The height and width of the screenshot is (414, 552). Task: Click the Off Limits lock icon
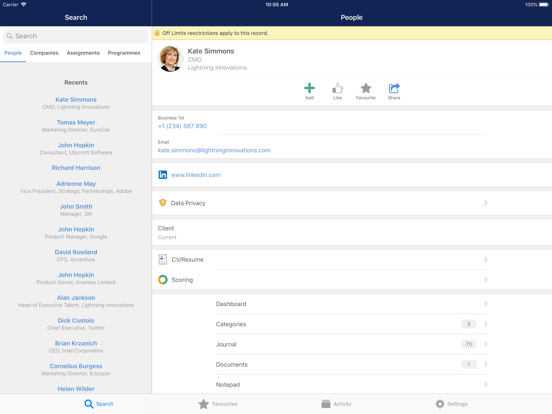tap(157, 33)
